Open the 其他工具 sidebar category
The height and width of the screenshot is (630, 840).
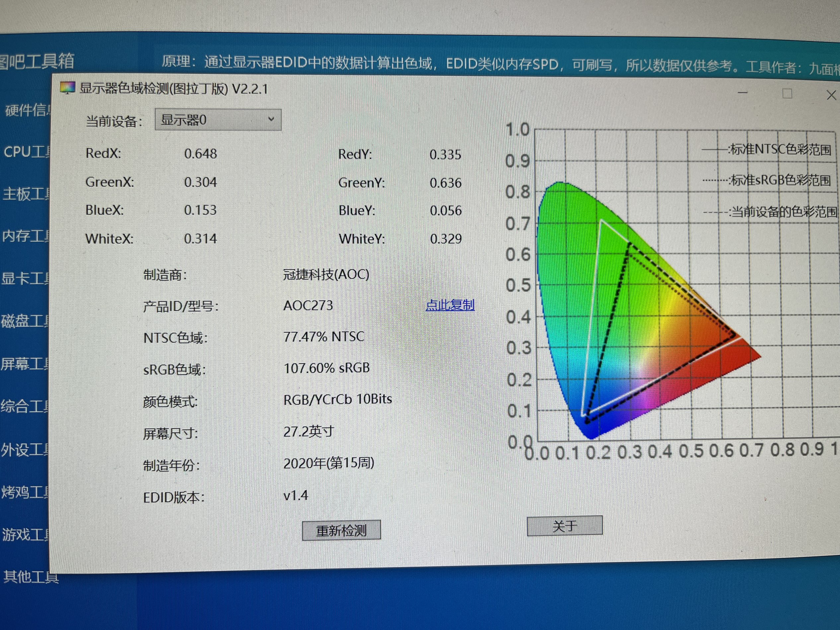point(31,577)
